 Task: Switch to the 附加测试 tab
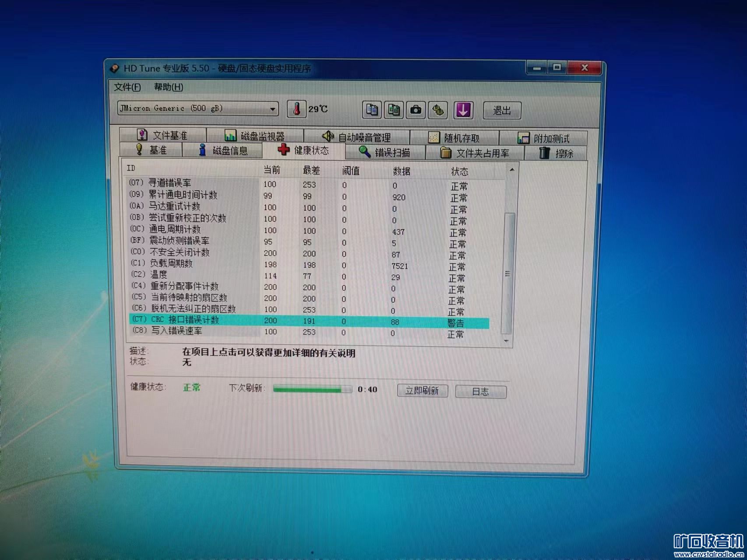coord(543,138)
